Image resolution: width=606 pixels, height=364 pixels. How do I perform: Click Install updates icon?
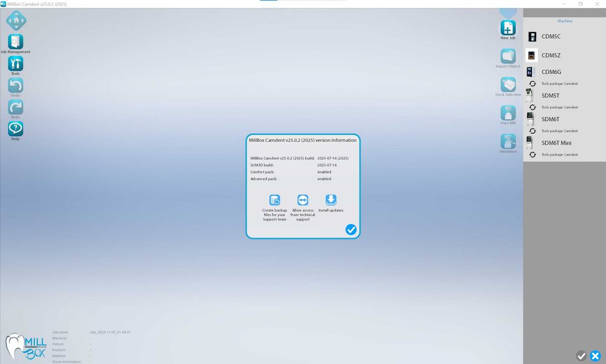(331, 200)
